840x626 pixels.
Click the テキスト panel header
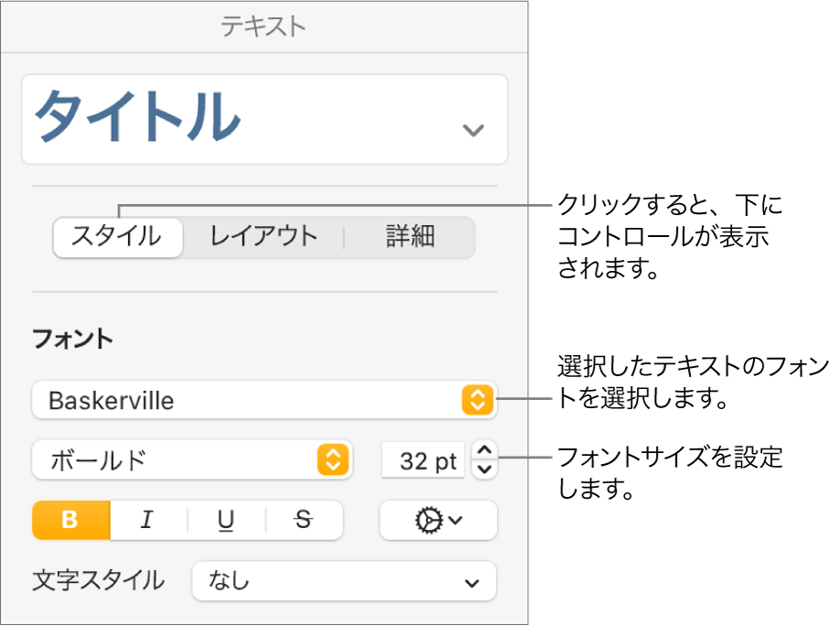click(x=264, y=27)
